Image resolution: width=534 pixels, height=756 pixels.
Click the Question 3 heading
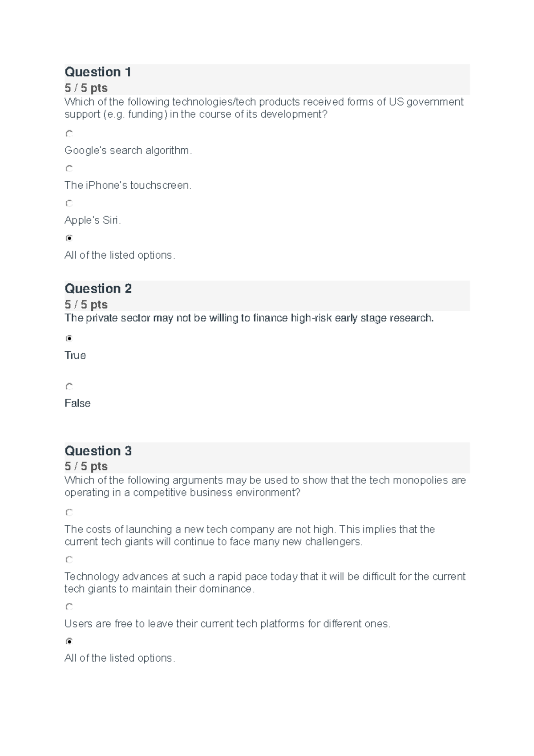[98, 451]
